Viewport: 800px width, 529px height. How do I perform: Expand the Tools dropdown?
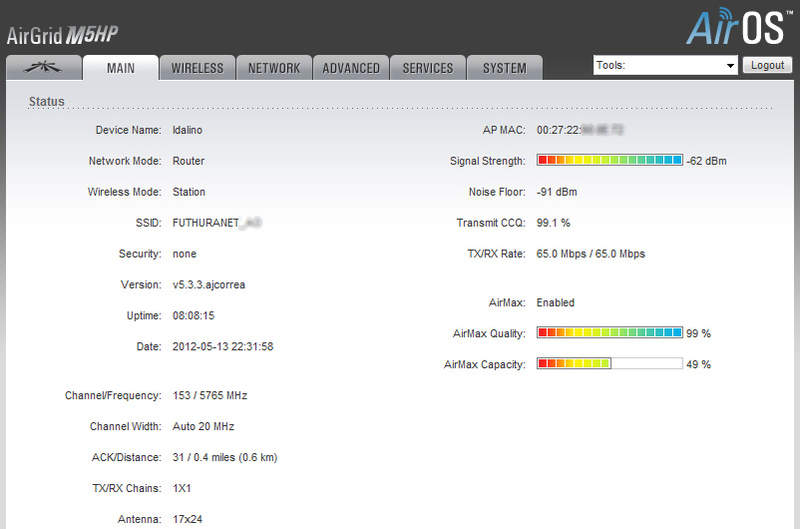point(665,65)
